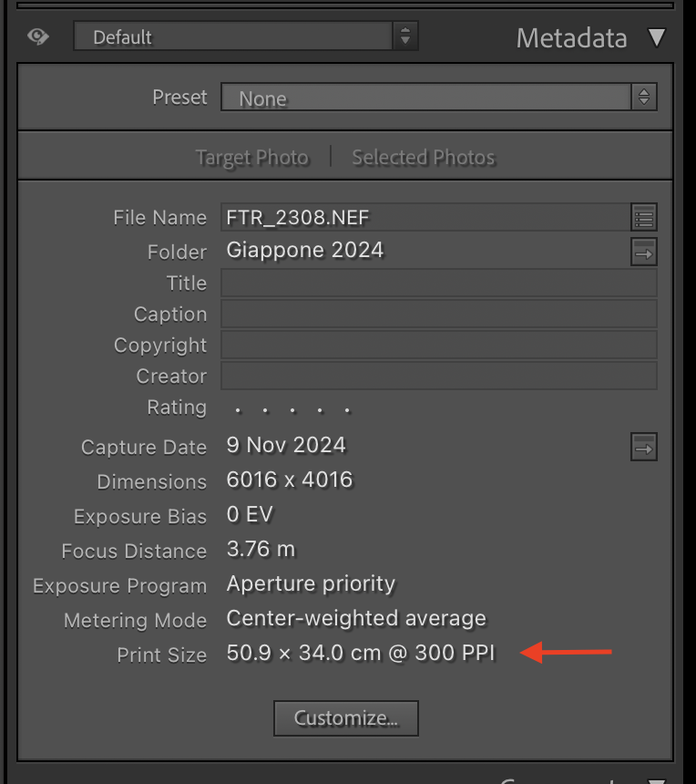Set Rating to five stars
Image resolution: width=696 pixels, height=784 pixels.
click(x=347, y=409)
